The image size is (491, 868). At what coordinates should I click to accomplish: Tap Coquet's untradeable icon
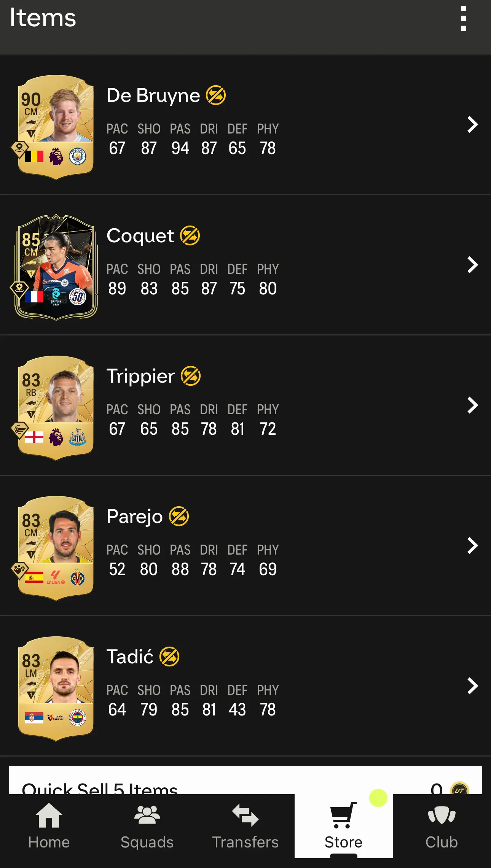pyautogui.click(x=190, y=235)
